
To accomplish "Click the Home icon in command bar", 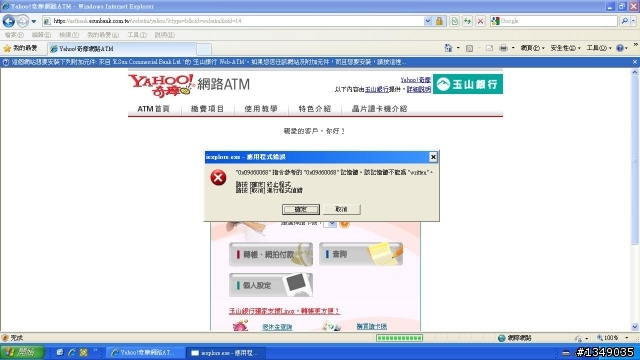I will point(448,48).
